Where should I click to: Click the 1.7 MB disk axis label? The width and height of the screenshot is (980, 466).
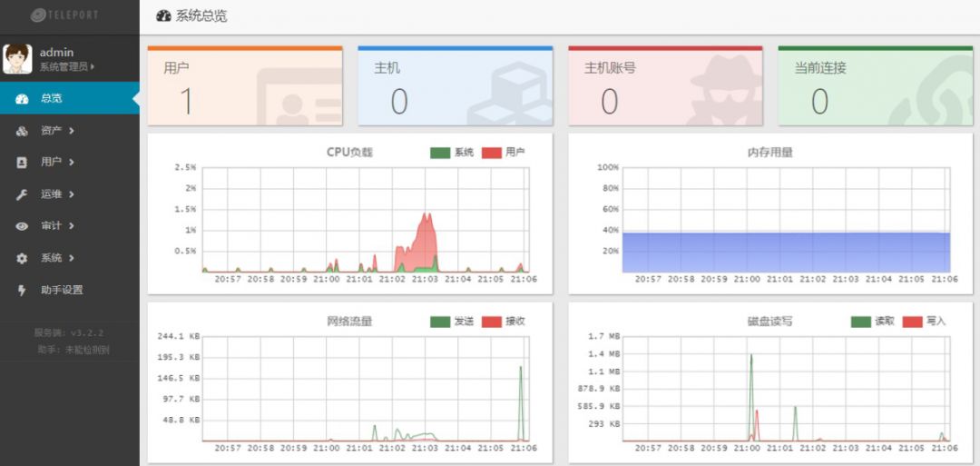pyautogui.click(x=604, y=336)
